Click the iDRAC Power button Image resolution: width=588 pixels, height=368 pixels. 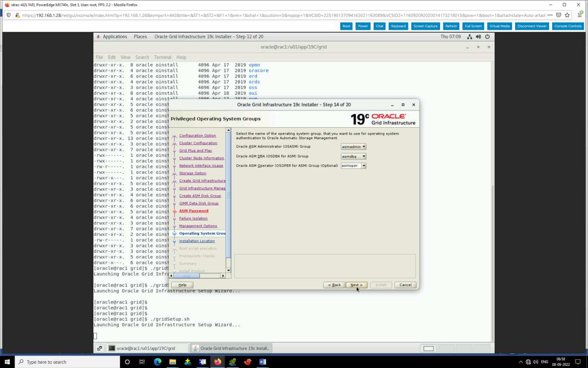pos(363,26)
